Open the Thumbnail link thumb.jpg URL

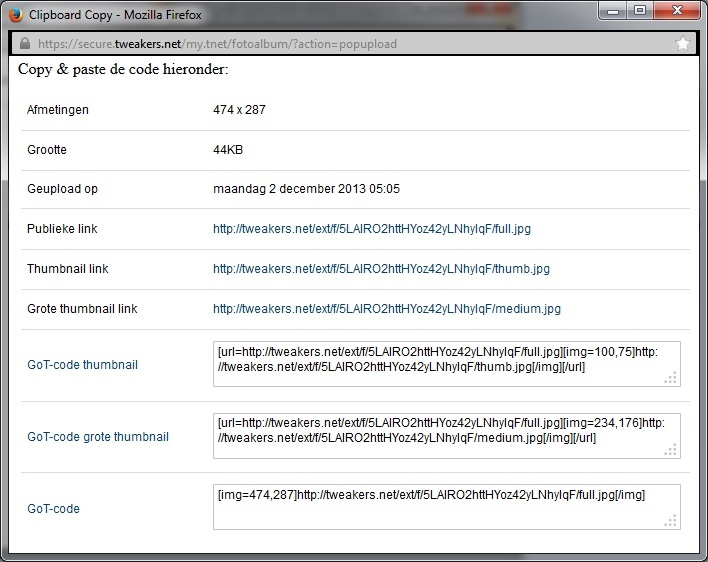pos(381,269)
